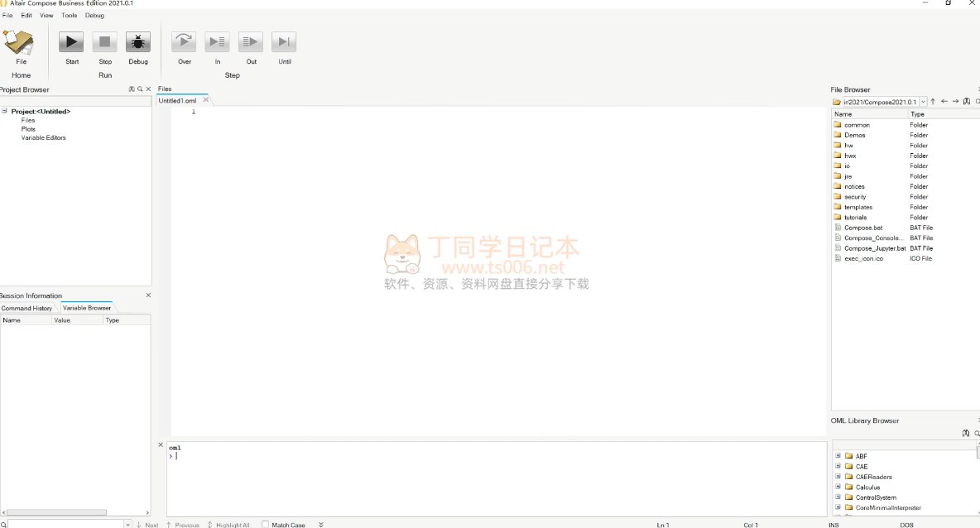Close the Session Information panel
Viewport: 980px width, 528px height.
pyautogui.click(x=148, y=295)
